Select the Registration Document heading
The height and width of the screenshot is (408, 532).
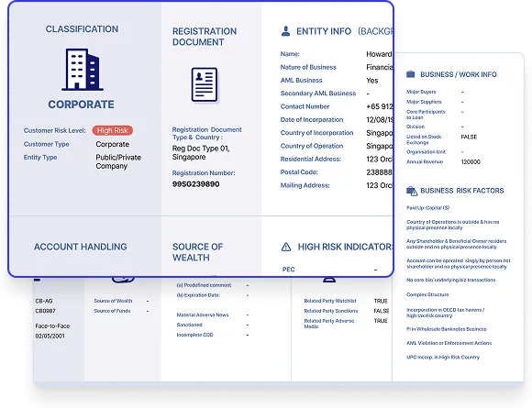click(205, 37)
